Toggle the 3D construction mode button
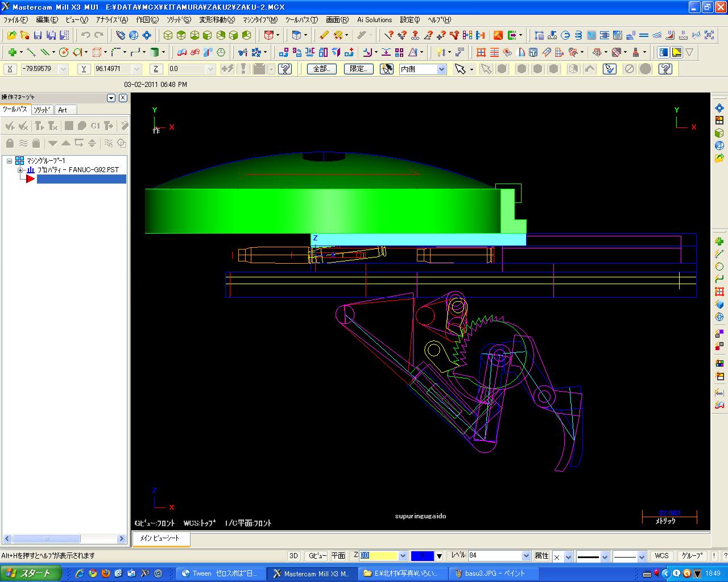The width and height of the screenshot is (728, 582). (x=293, y=556)
